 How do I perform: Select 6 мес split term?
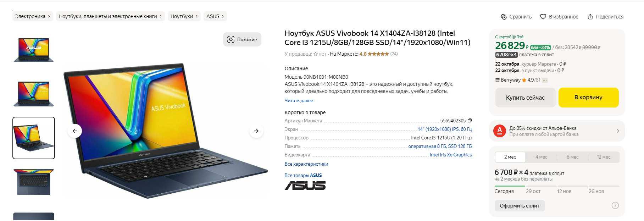point(572,157)
